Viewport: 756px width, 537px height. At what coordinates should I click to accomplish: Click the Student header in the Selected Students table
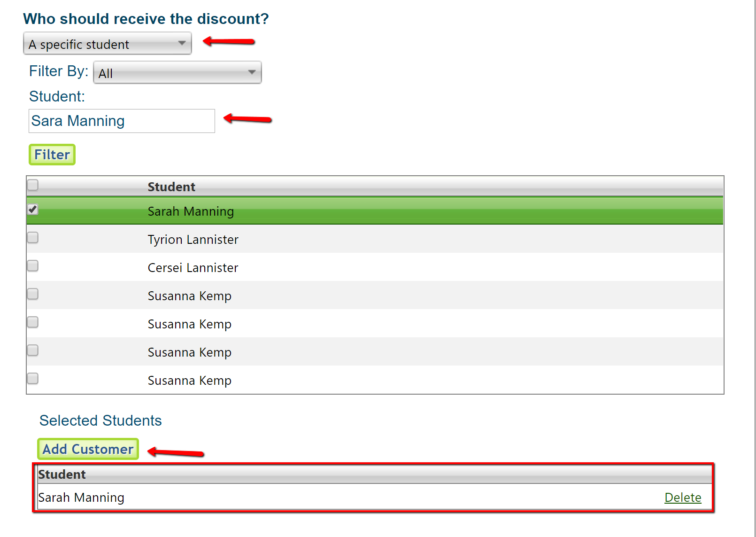click(x=62, y=475)
